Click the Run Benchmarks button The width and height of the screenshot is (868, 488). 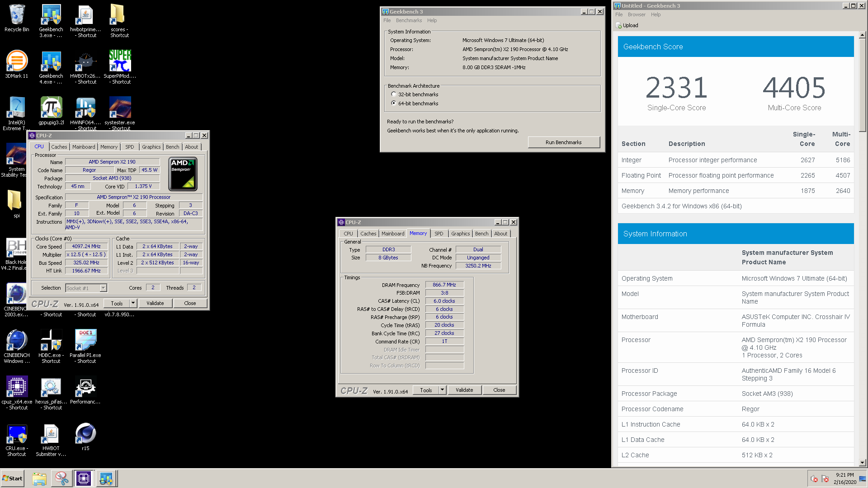coord(563,142)
